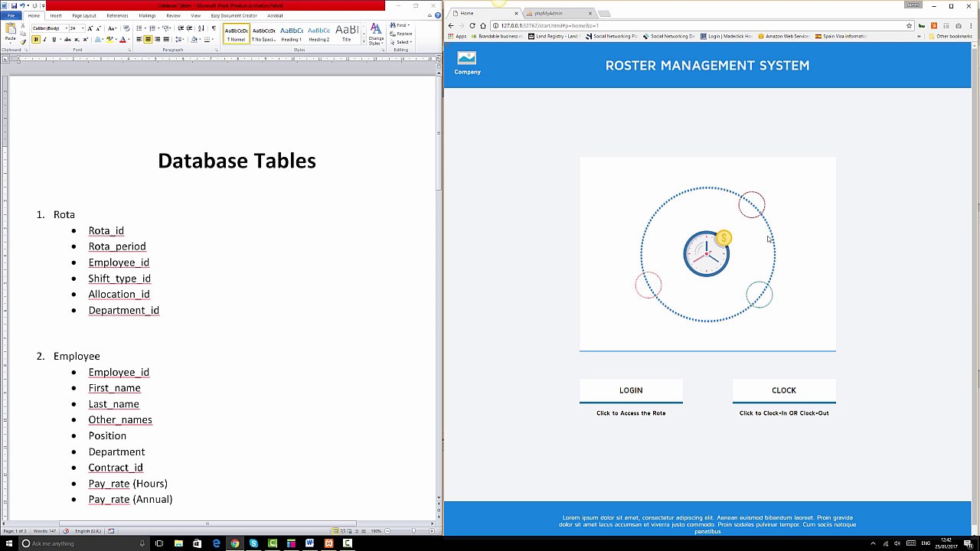This screenshot has height=551, width=980.
Task: Open the Find dropdown in Editing group
Action: [x=400, y=25]
